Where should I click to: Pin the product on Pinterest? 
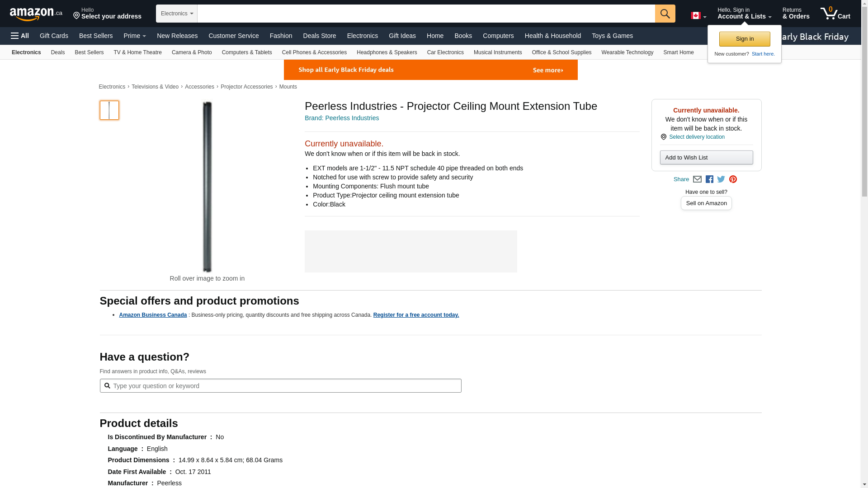point(733,179)
